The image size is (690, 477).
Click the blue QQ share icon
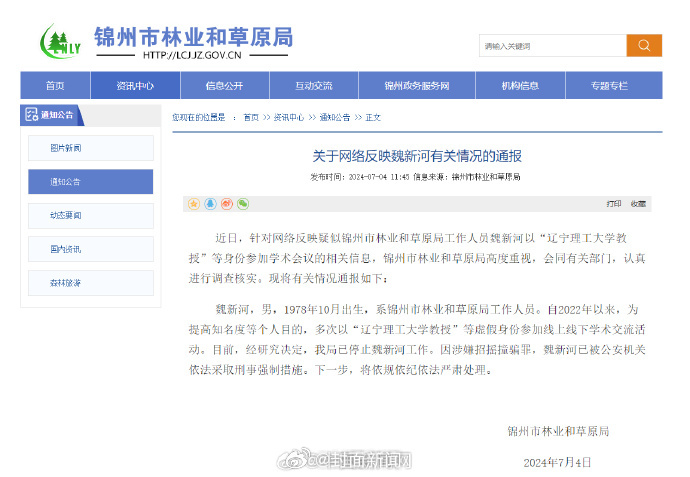[x=210, y=204]
